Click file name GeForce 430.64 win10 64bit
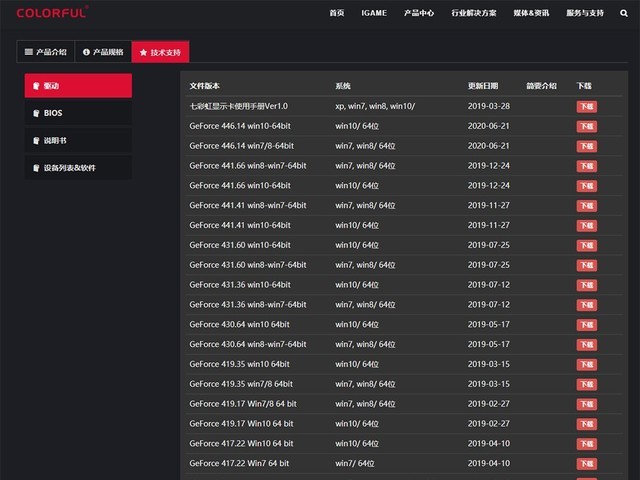640x480 pixels. [x=240, y=324]
